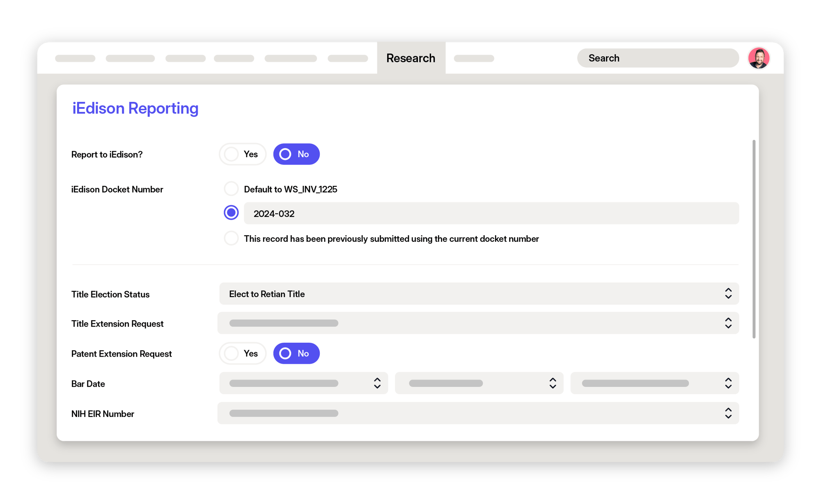
Task: Mark record as previously submitted with current docket
Action: pos(231,238)
